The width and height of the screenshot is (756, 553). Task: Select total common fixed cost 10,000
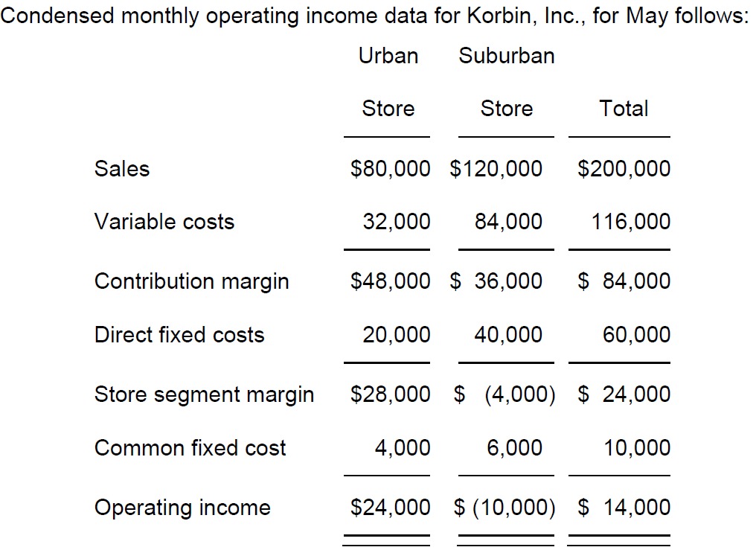click(637, 448)
